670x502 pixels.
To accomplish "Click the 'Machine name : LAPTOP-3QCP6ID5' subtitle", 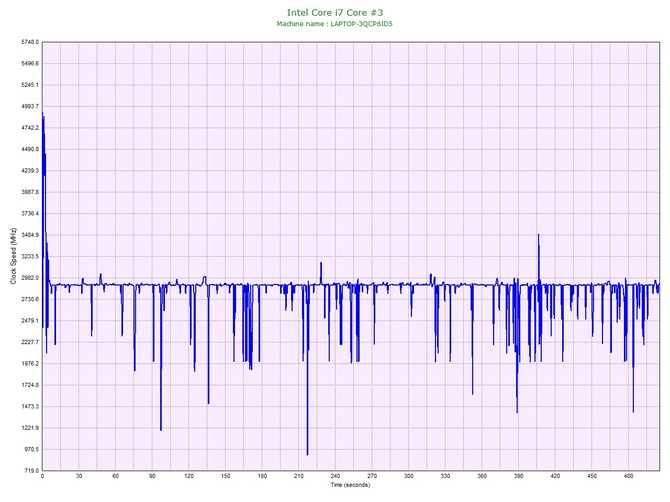I will tap(335, 24).
